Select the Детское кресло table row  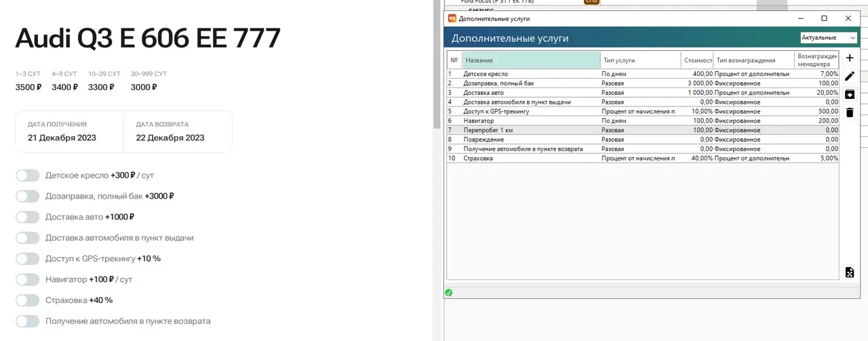tap(643, 74)
